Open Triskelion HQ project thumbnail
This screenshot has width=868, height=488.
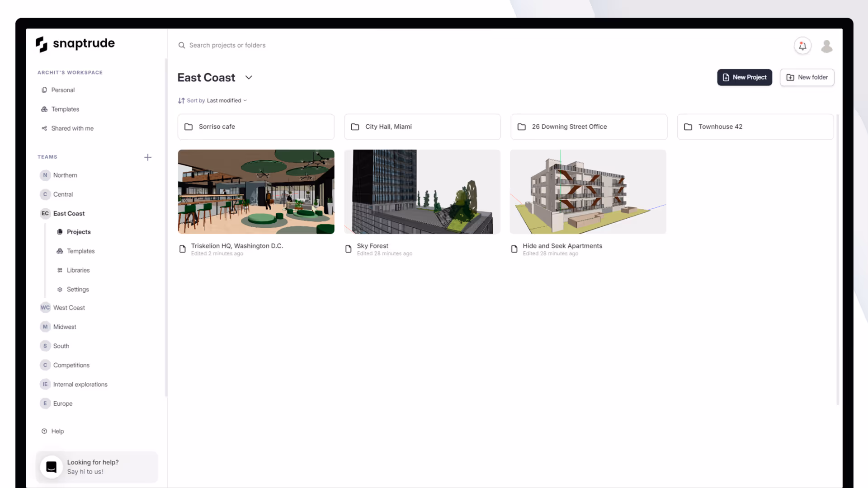[x=256, y=192]
